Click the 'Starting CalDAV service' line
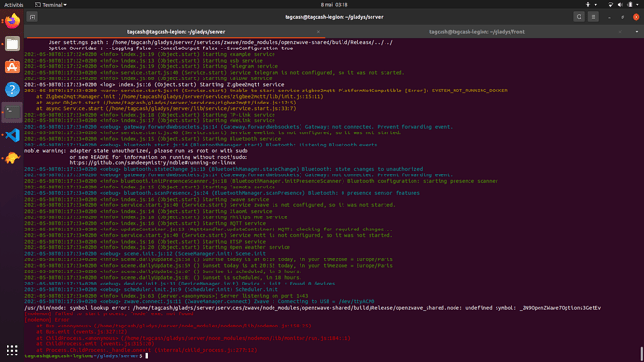This screenshot has width=644, height=362. pos(147,78)
